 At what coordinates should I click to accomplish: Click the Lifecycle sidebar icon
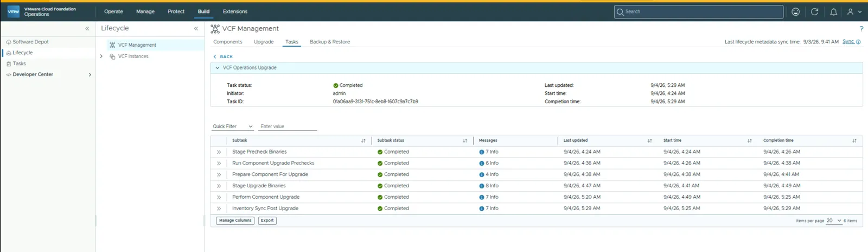click(x=9, y=53)
